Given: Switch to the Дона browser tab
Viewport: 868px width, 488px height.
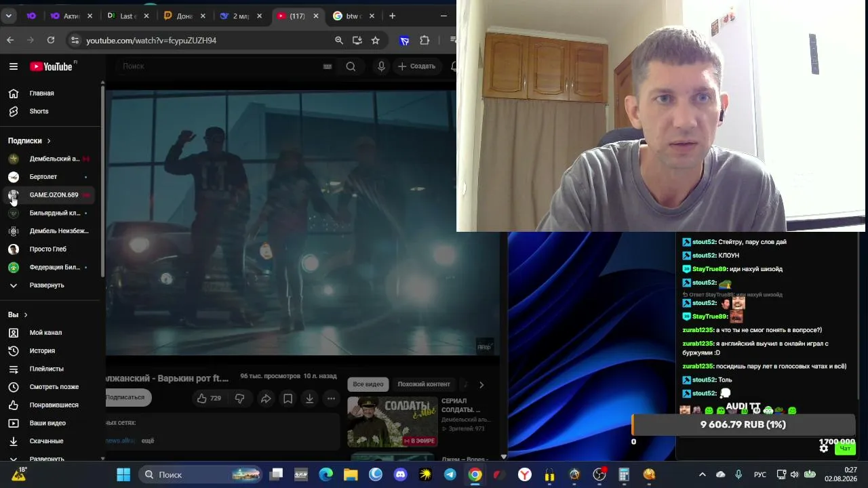Looking at the screenshot, I should tap(183, 16).
